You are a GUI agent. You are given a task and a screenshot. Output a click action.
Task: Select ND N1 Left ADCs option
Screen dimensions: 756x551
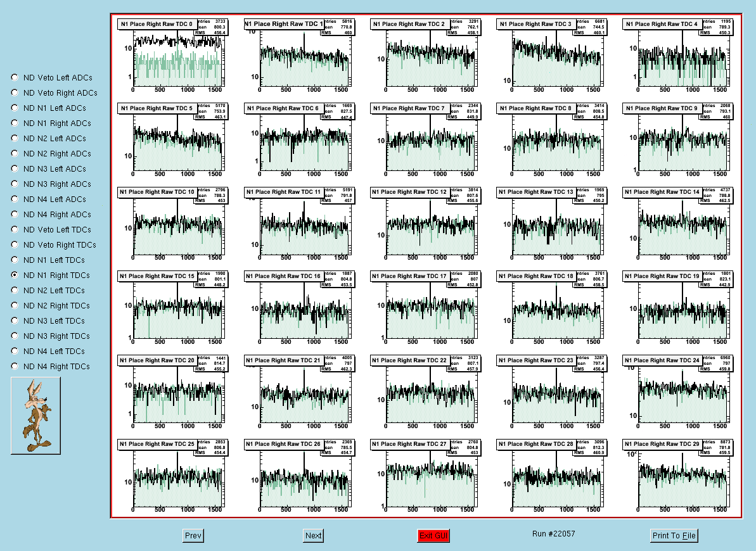[15, 108]
